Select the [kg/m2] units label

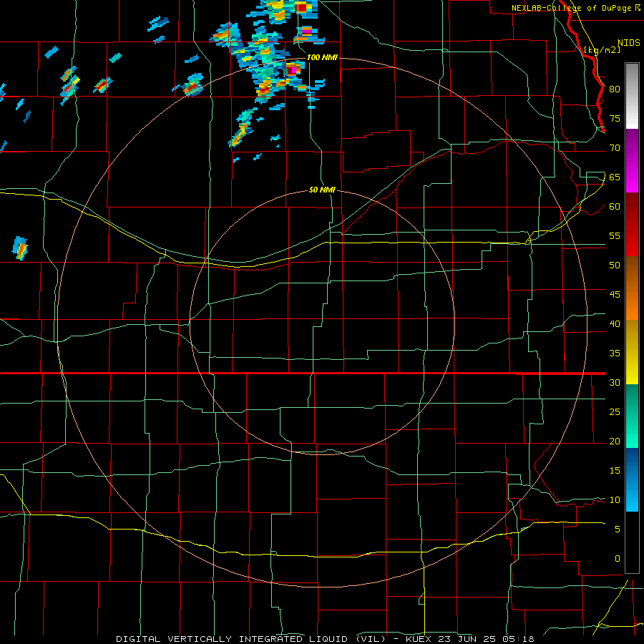click(x=602, y=50)
